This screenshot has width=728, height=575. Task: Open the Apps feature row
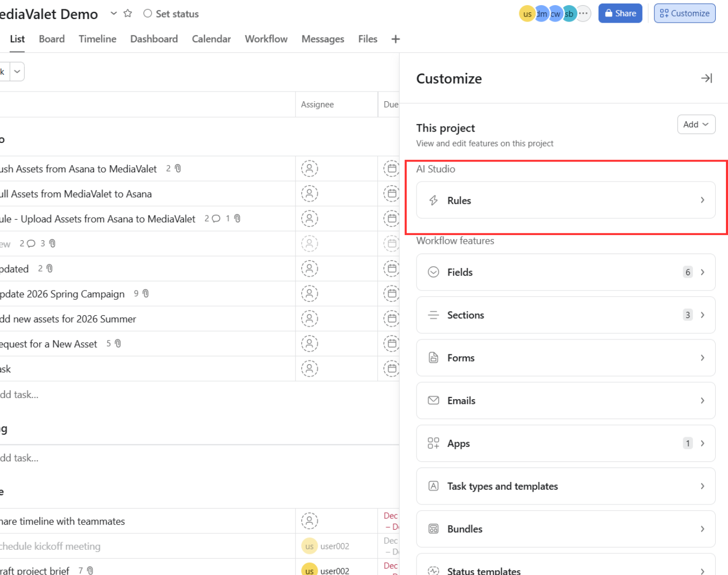pos(566,443)
